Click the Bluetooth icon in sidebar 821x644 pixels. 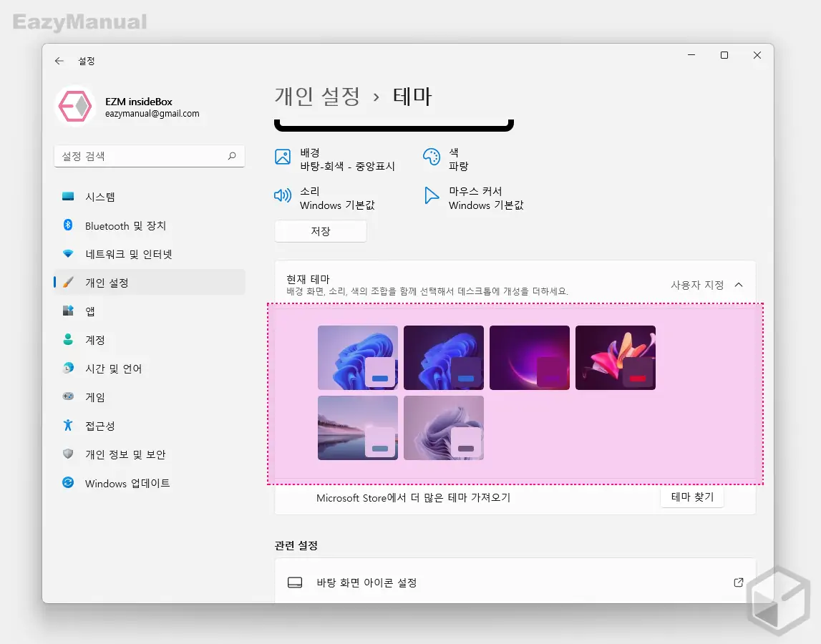coord(68,225)
